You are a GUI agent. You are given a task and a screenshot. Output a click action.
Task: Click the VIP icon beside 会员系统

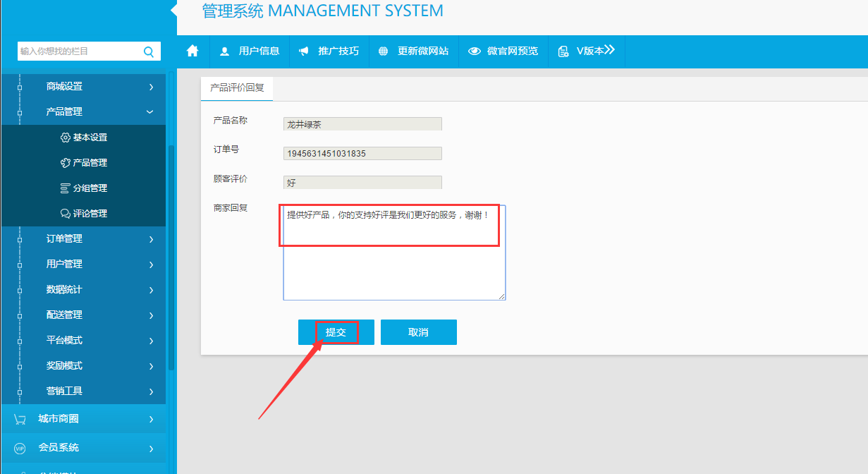20,448
